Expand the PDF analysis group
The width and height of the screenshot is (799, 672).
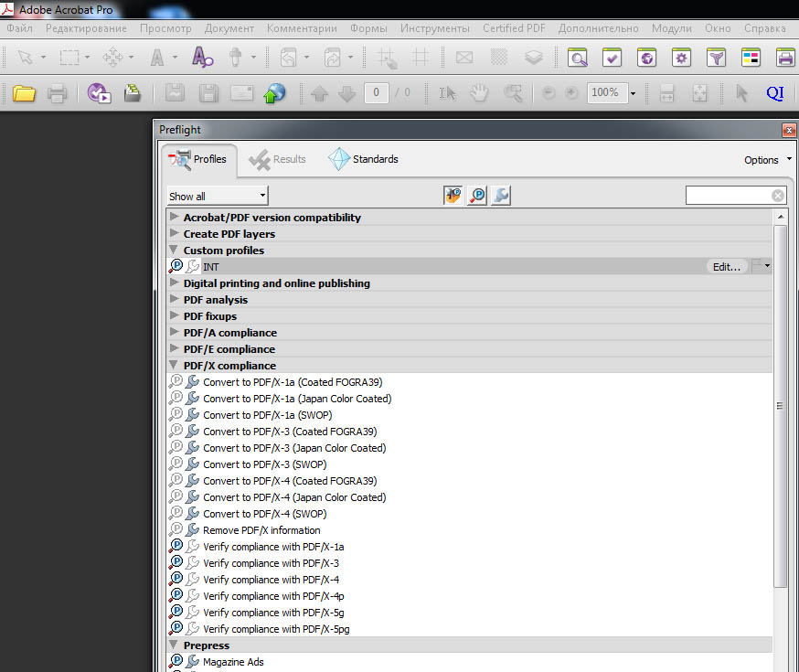click(x=174, y=299)
